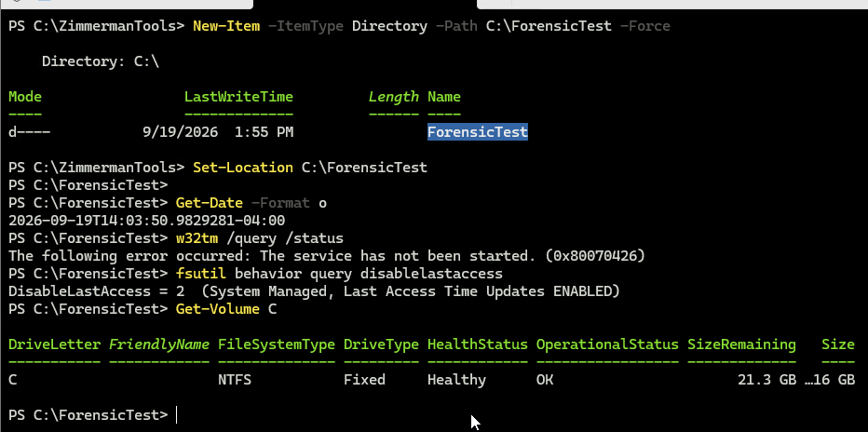Screen dimensions: 868x432
Task: Click the FileSystemType column header
Action: 277,344
